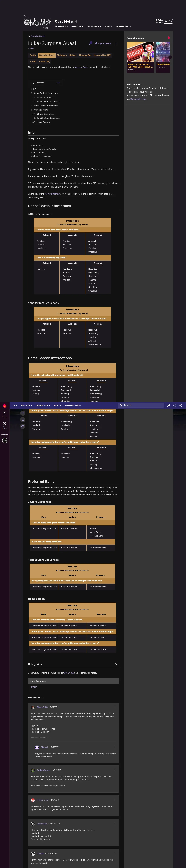
Task: Open the Community Page link
Action: (x=138, y=99)
